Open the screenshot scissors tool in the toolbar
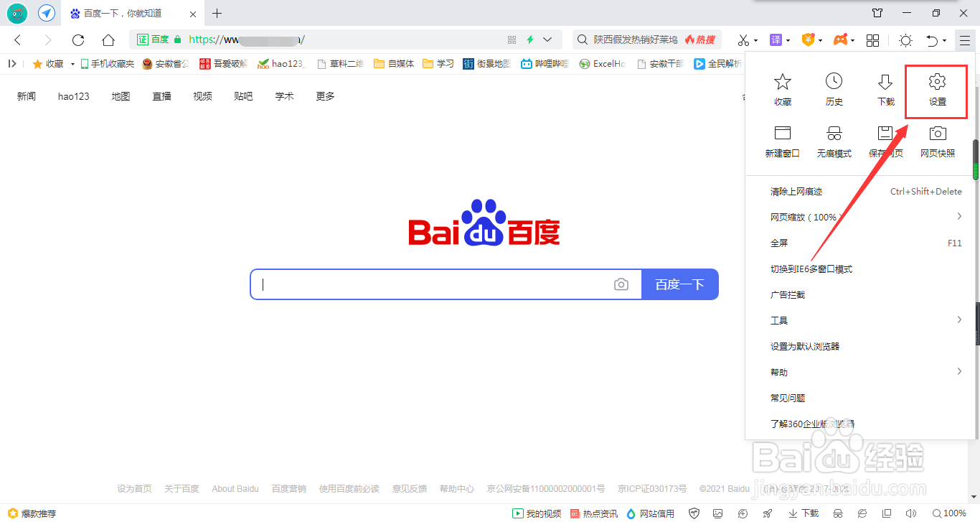Screen dimensions: 980x522 point(743,40)
